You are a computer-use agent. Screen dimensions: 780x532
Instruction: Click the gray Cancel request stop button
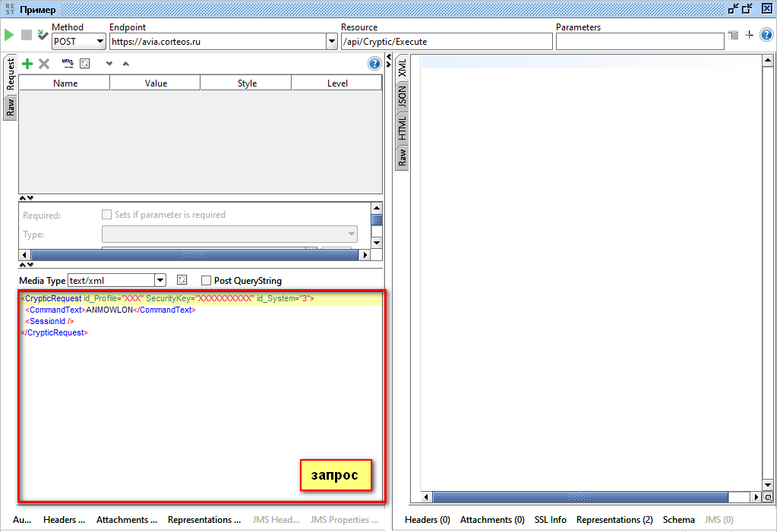coord(27,36)
